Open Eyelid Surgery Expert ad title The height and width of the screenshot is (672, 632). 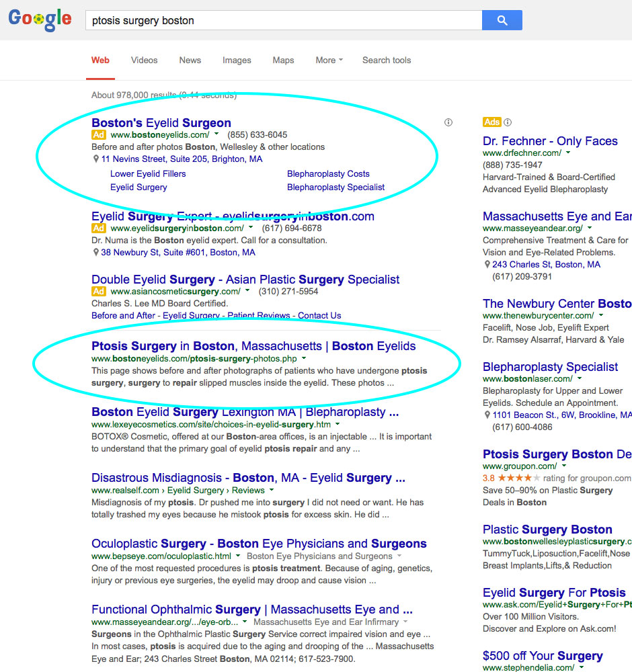click(233, 216)
